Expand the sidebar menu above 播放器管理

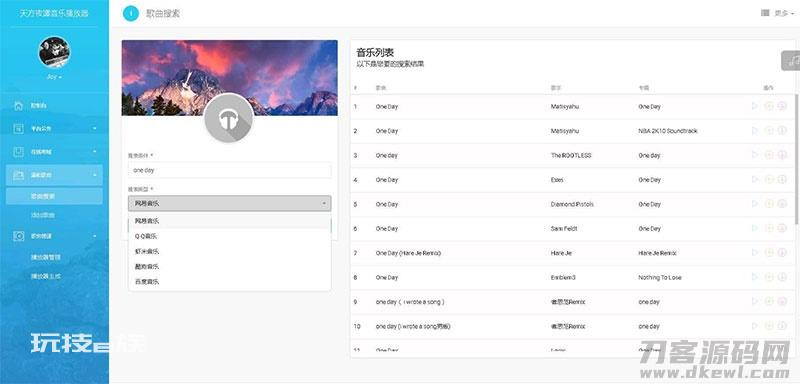pos(54,236)
